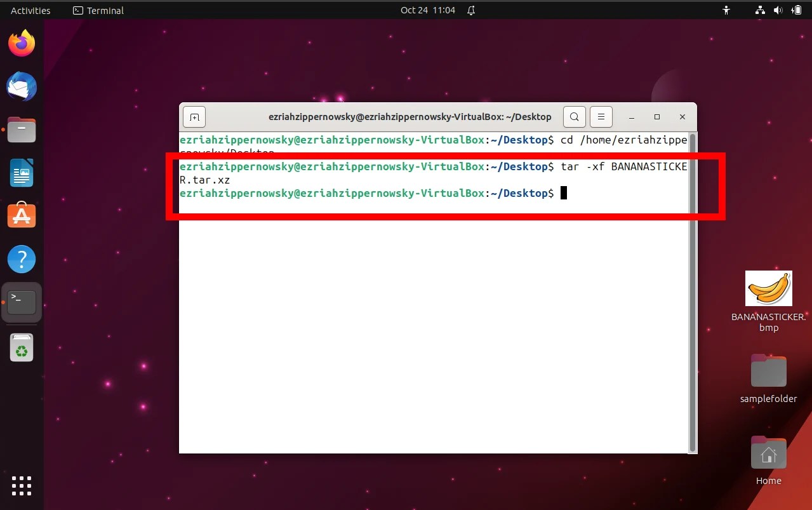
Task: Open the Terminal hamburger menu
Action: point(601,116)
